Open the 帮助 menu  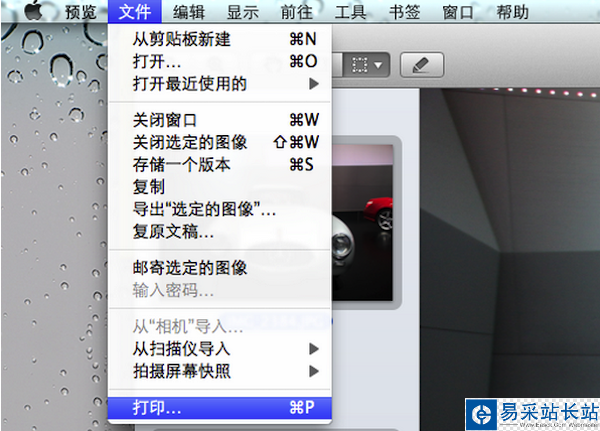[x=512, y=12]
